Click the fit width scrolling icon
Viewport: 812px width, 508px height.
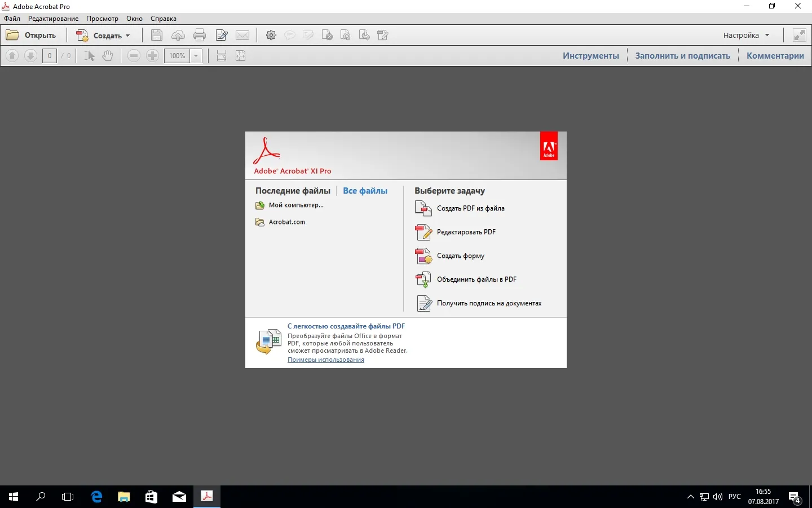222,55
